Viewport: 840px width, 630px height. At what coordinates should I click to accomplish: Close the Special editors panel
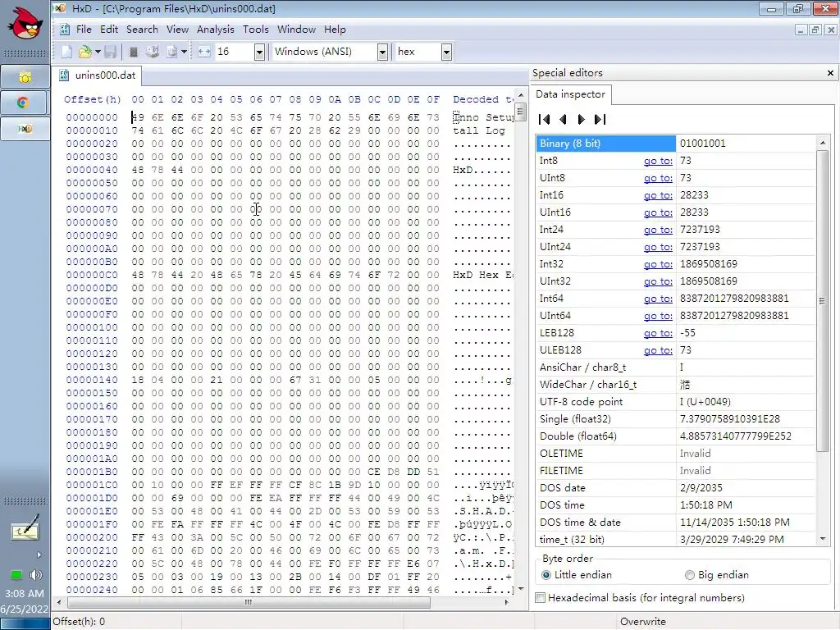[x=830, y=73]
